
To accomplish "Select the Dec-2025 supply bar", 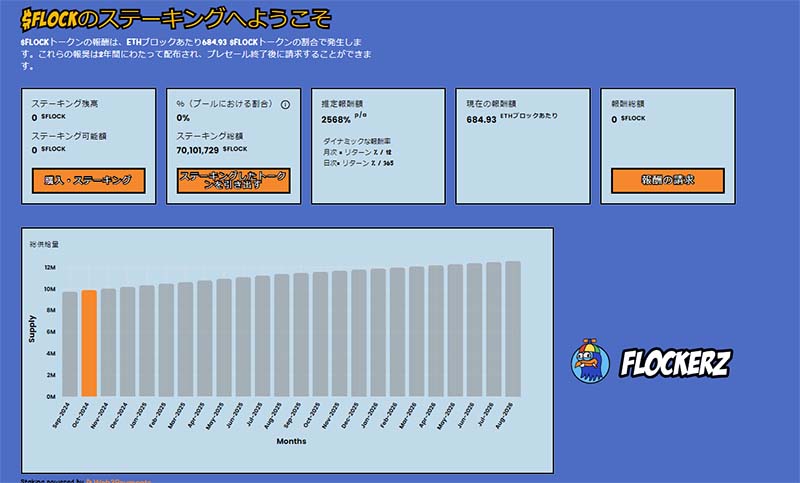I will coord(359,333).
